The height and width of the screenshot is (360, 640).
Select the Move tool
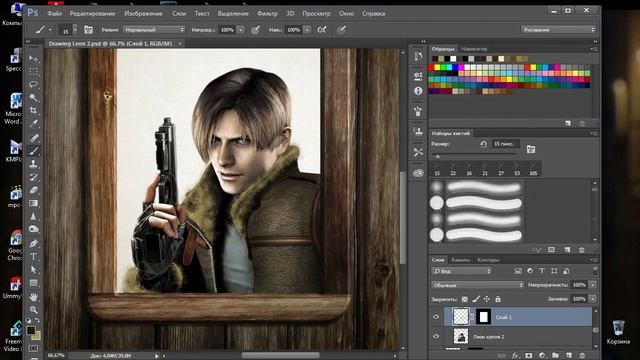pos(33,58)
